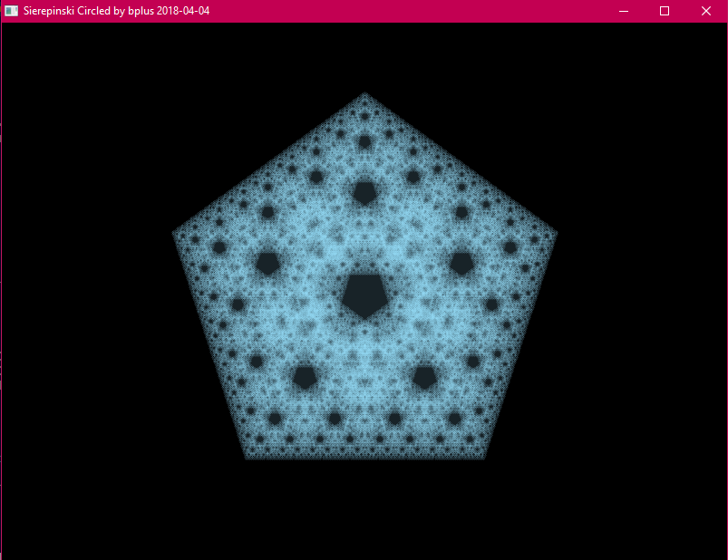
Task: Click the bottom-right corner of the fractal pentagon
Action: (482, 458)
